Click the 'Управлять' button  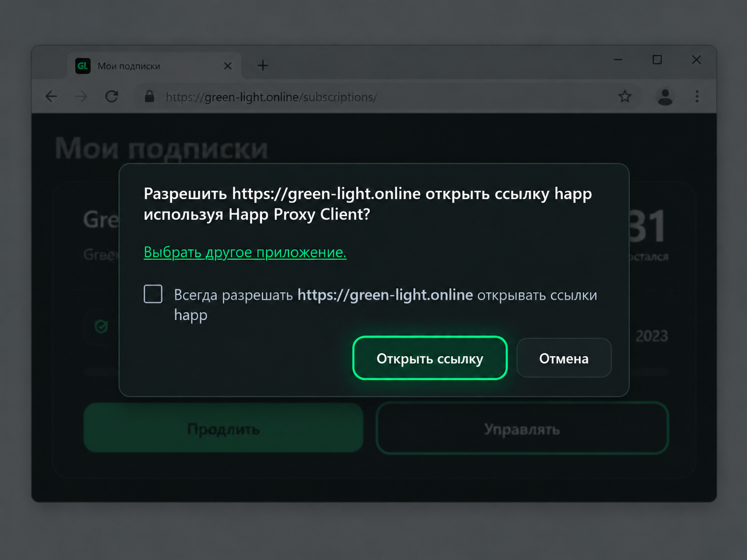pos(522,428)
